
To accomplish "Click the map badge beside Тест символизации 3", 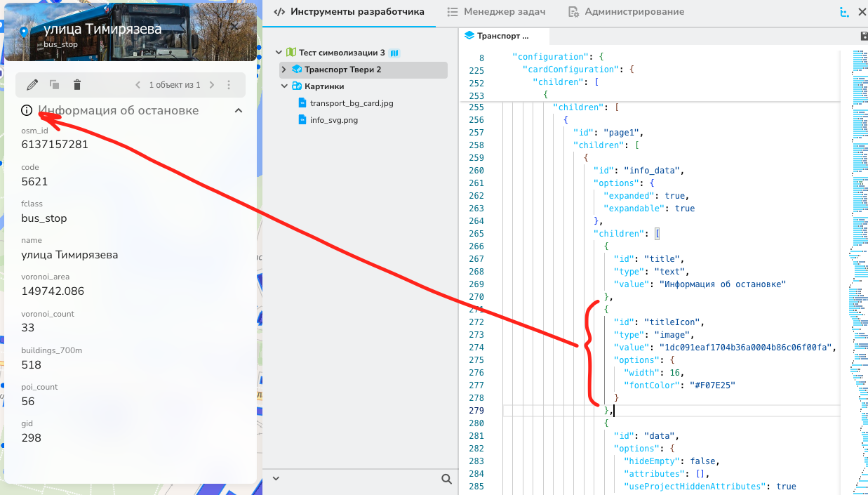I will click(394, 53).
